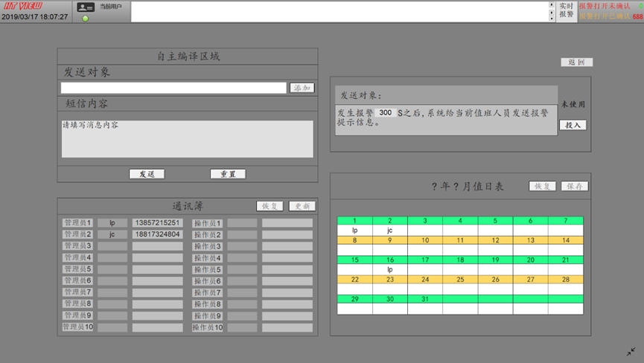This screenshot has height=363, width=644.
Task: Click 添加 to add a recipient
Action: click(x=302, y=88)
